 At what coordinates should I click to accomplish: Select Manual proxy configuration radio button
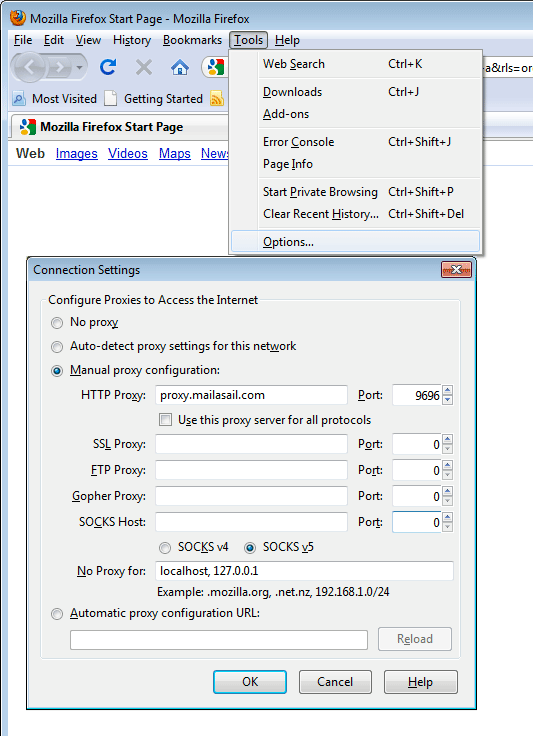point(57,371)
